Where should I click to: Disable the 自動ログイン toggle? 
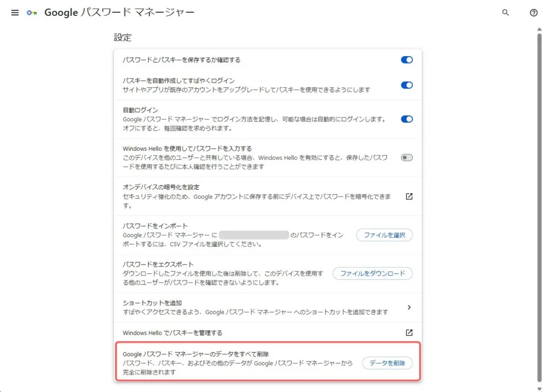tap(406, 119)
